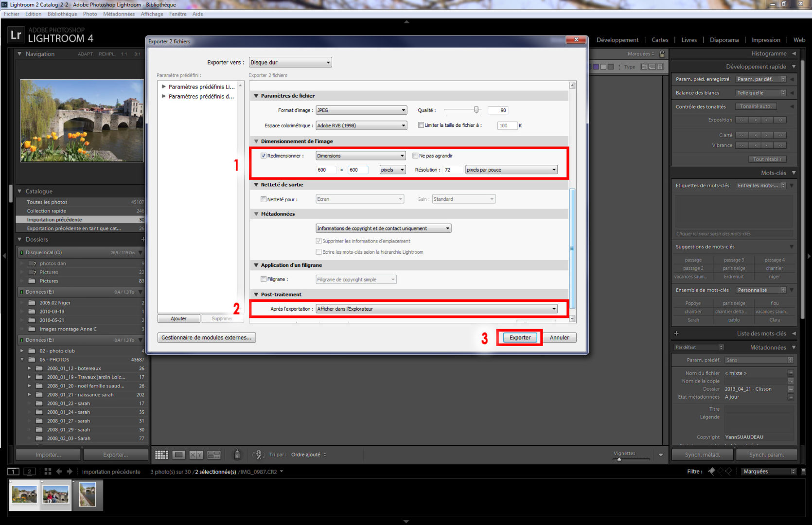Open the metadata copyright options dropdown
Viewport: 812px width, 525px height.
(383, 228)
